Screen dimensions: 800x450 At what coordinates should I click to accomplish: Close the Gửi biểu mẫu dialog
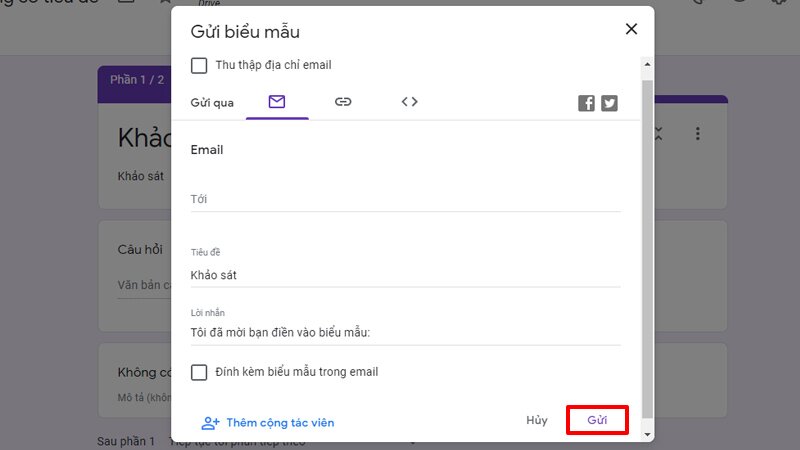[631, 29]
